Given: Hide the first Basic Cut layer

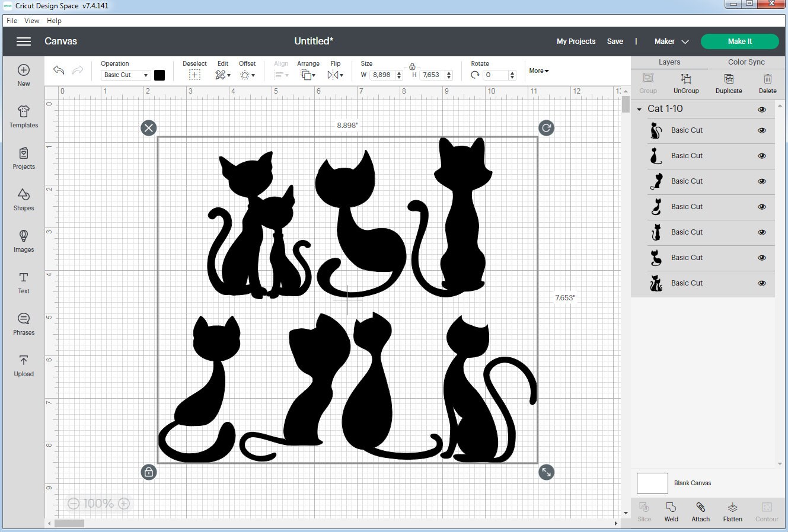Looking at the screenshot, I should [x=761, y=130].
